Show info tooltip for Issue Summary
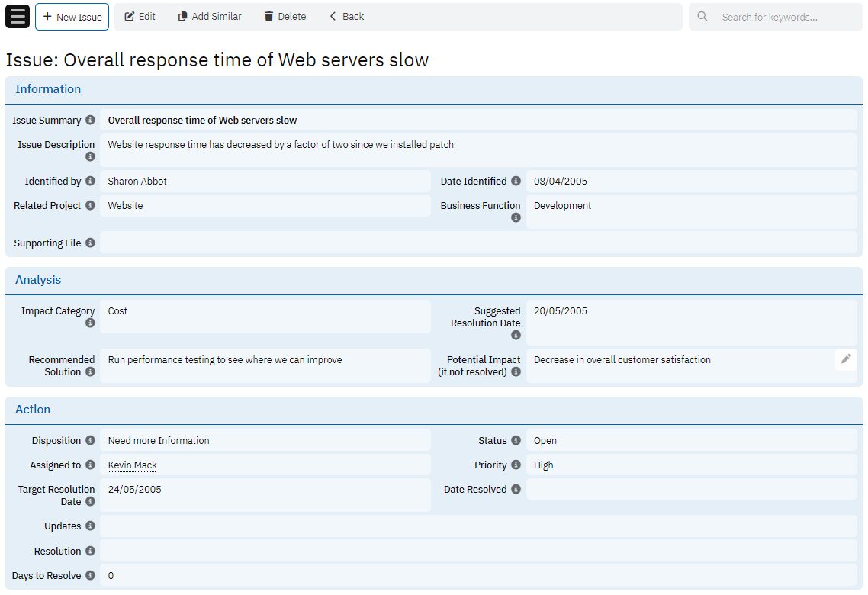 (90, 121)
